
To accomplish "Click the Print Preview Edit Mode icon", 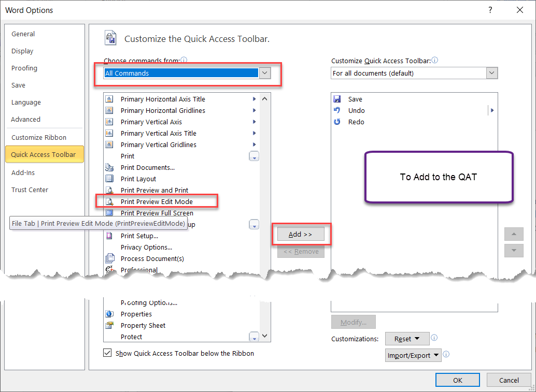I will [x=110, y=201].
